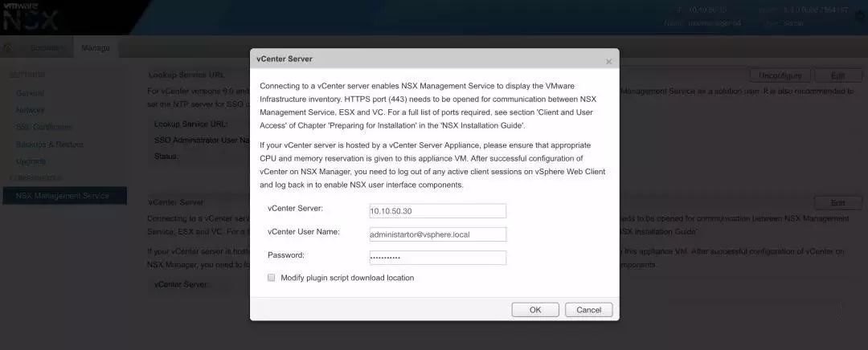This screenshot has width=868, height=350.
Task: Click the vCenter Server address field
Action: coord(437,210)
